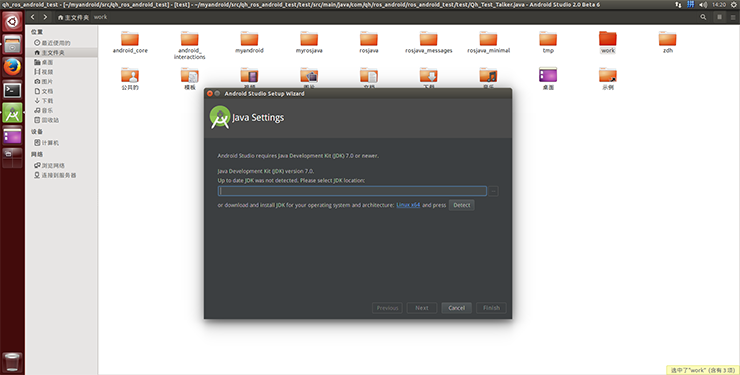
Task: Switch file manager to list view
Action: point(719,17)
